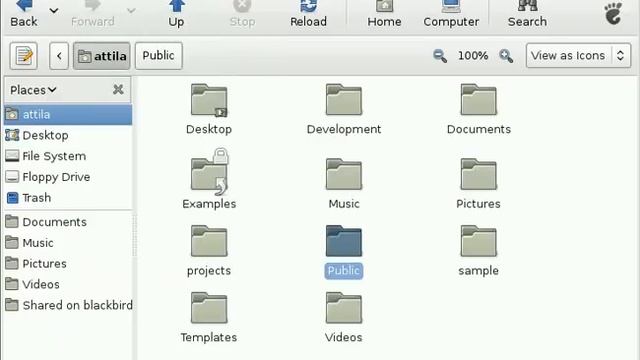
Task: Click the sidebar resize handle dots
Action: click(x=135, y=236)
